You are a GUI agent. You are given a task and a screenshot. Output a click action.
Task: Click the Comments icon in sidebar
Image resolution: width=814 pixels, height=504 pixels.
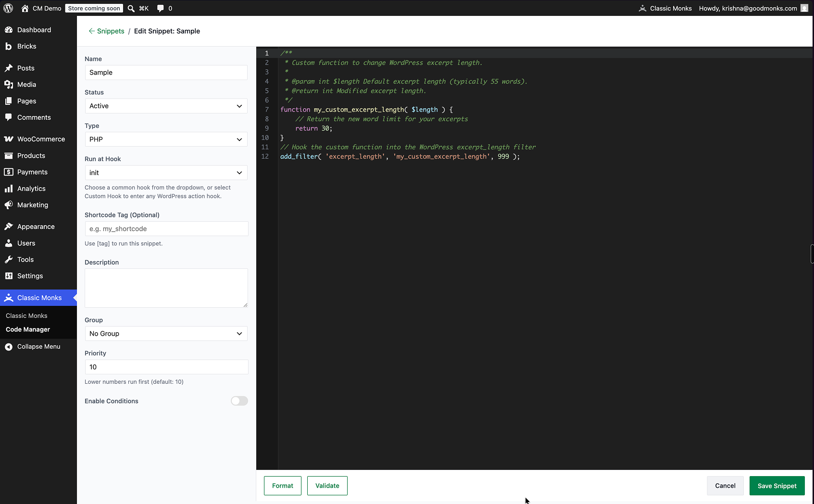[9, 117]
